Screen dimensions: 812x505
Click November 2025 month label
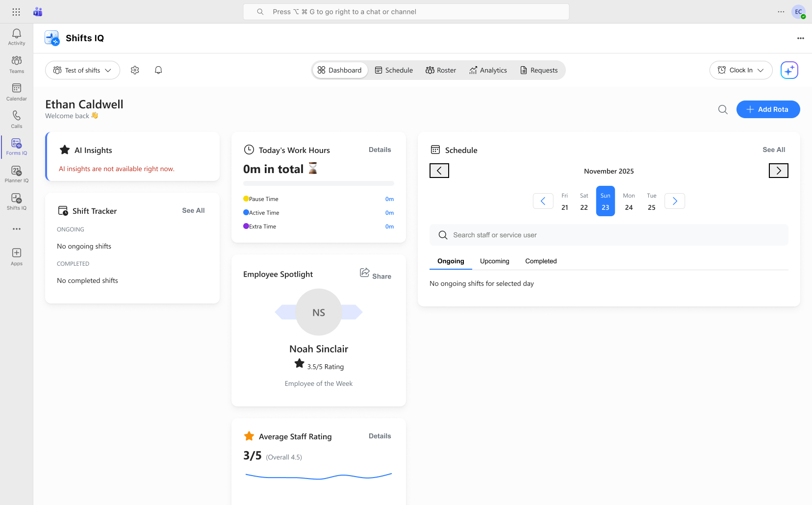(609, 171)
